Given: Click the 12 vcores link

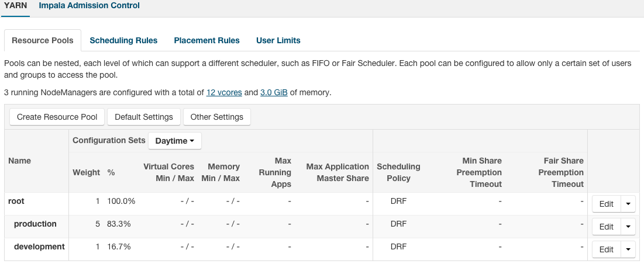Looking at the screenshot, I should pos(224,92).
